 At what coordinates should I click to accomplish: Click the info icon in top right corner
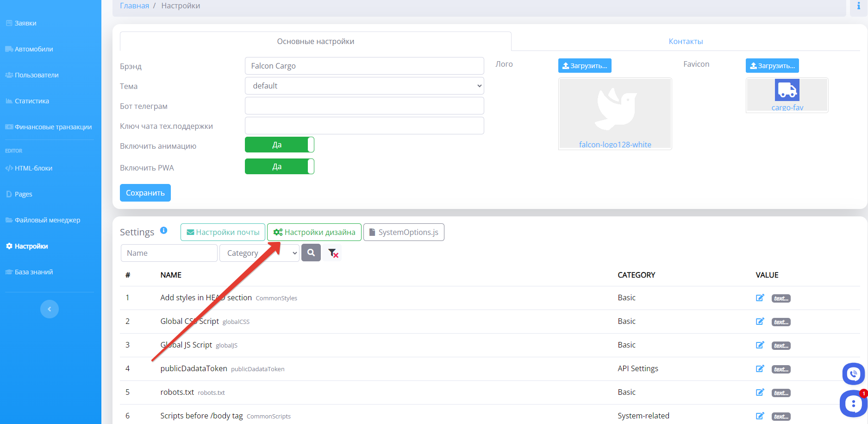pos(858,6)
